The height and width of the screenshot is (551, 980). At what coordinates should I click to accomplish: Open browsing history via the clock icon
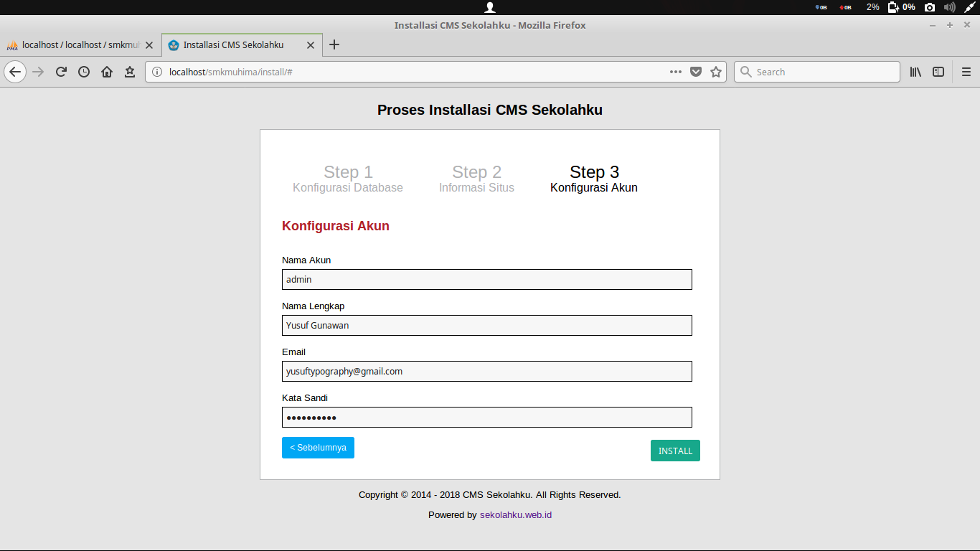click(x=84, y=72)
